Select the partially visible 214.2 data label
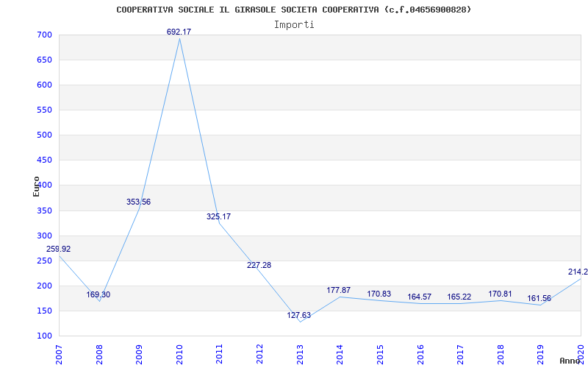The width and height of the screenshot is (588, 368). point(578,272)
